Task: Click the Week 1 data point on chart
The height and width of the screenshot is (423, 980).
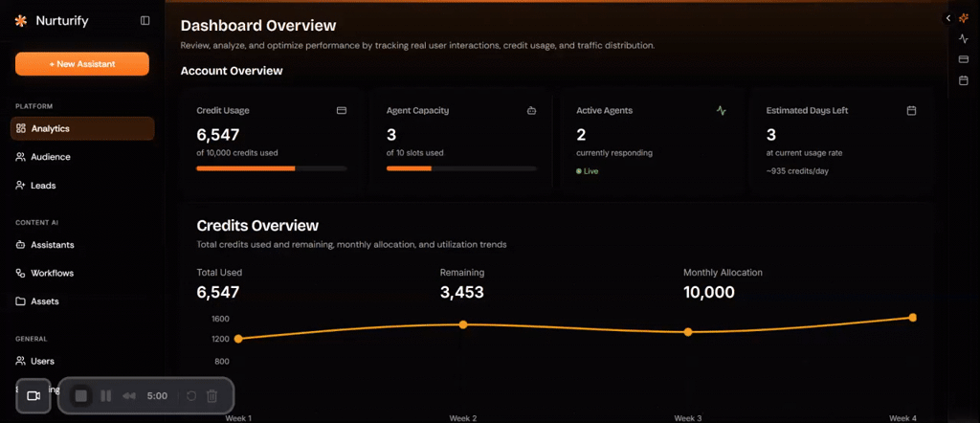Action: [238, 339]
